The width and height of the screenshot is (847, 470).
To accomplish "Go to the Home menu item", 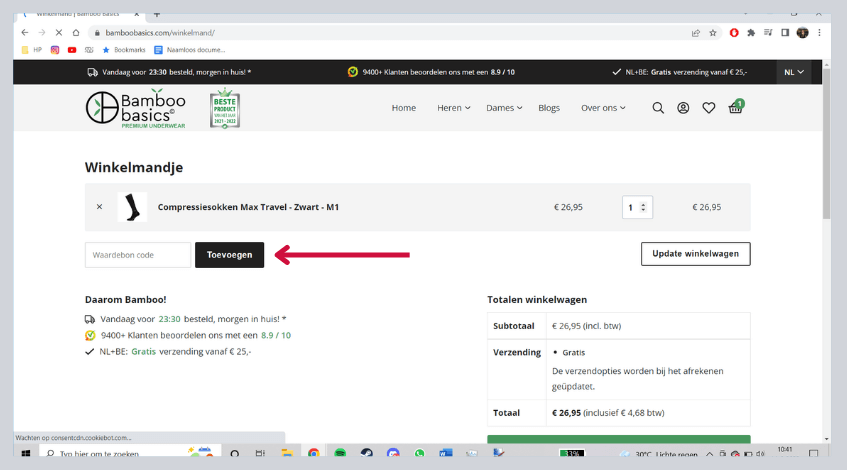I will coord(403,108).
